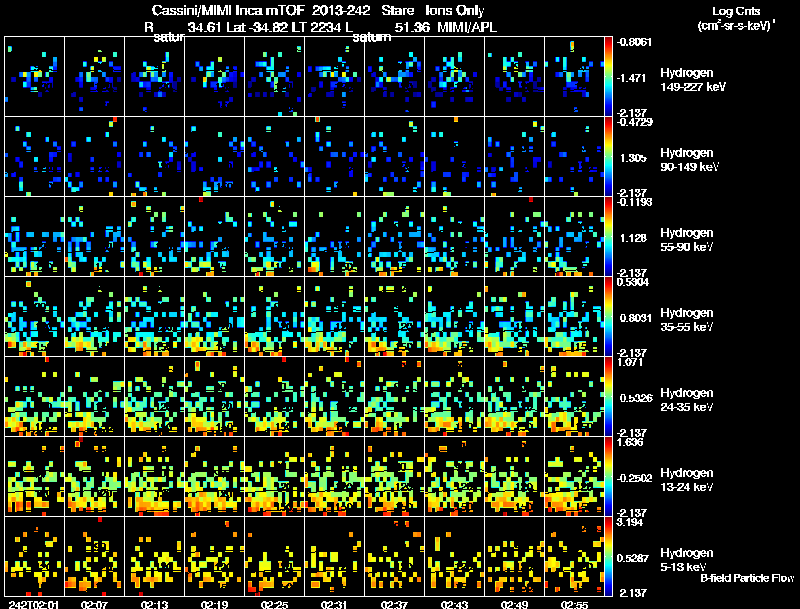Click the 02:49 time axis label
This screenshot has height=609, width=800.
514,604
